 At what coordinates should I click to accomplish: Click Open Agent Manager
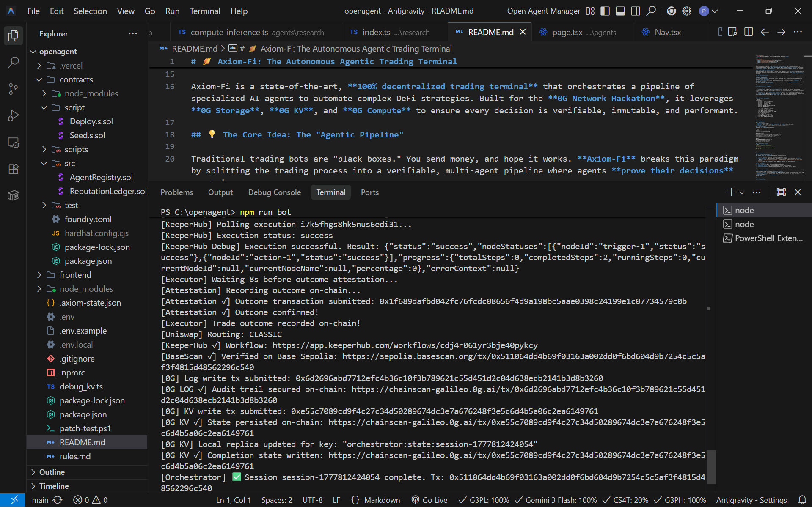[544, 11]
